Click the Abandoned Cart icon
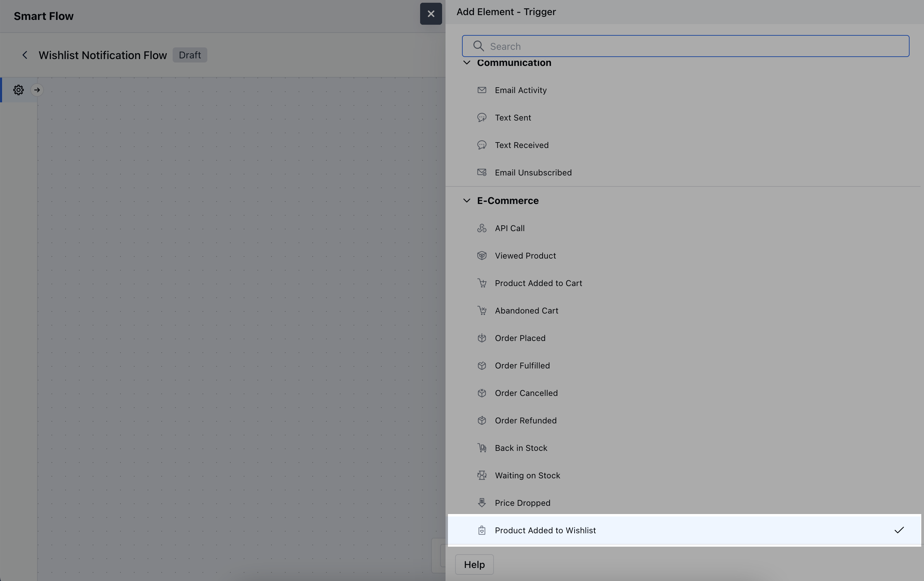The height and width of the screenshot is (581, 924). point(482,310)
